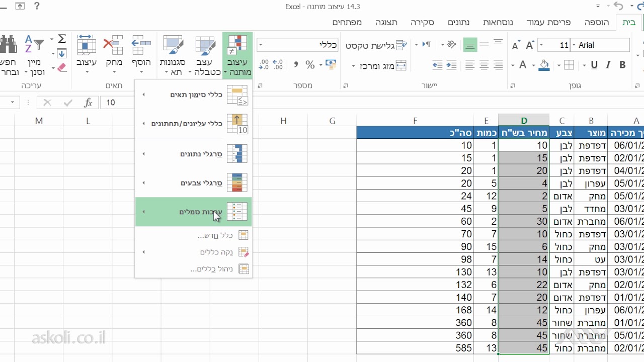Click the Increase Decimal icon

click(x=278, y=65)
